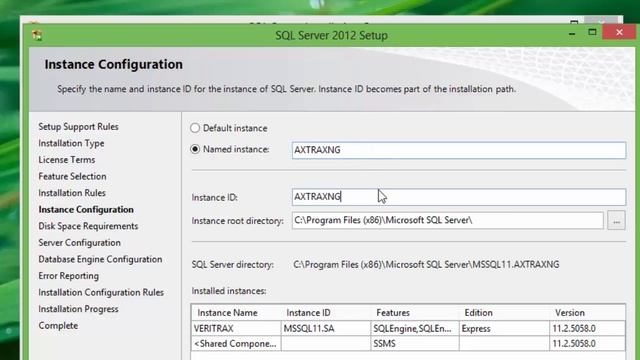Click the SQLEngine features cell
This screenshot has height=360, width=640.
click(x=415, y=329)
